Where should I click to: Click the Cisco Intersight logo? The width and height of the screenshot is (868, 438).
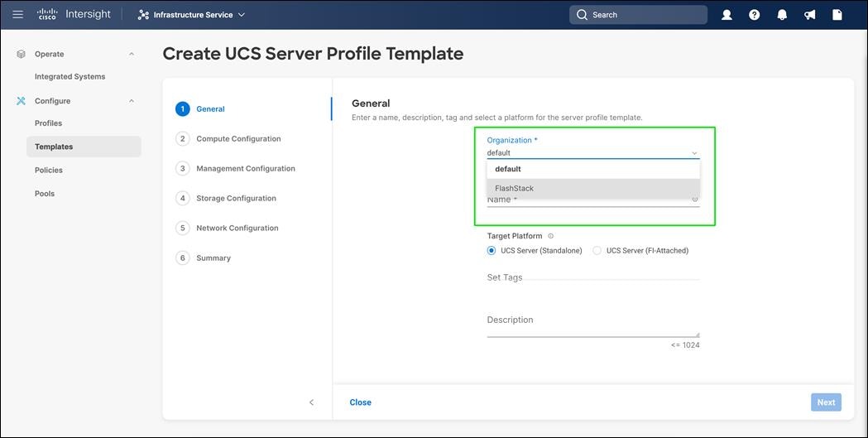coord(74,14)
